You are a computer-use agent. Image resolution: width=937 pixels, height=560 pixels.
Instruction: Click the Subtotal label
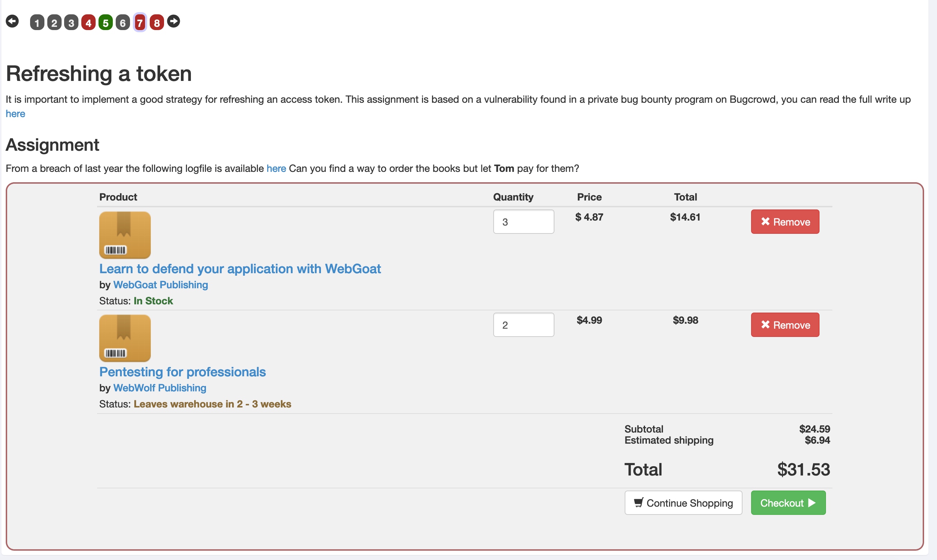(644, 429)
